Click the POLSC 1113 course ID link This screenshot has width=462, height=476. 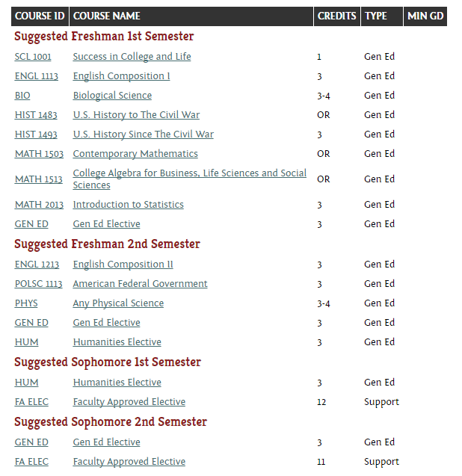[x=39, y=284]
